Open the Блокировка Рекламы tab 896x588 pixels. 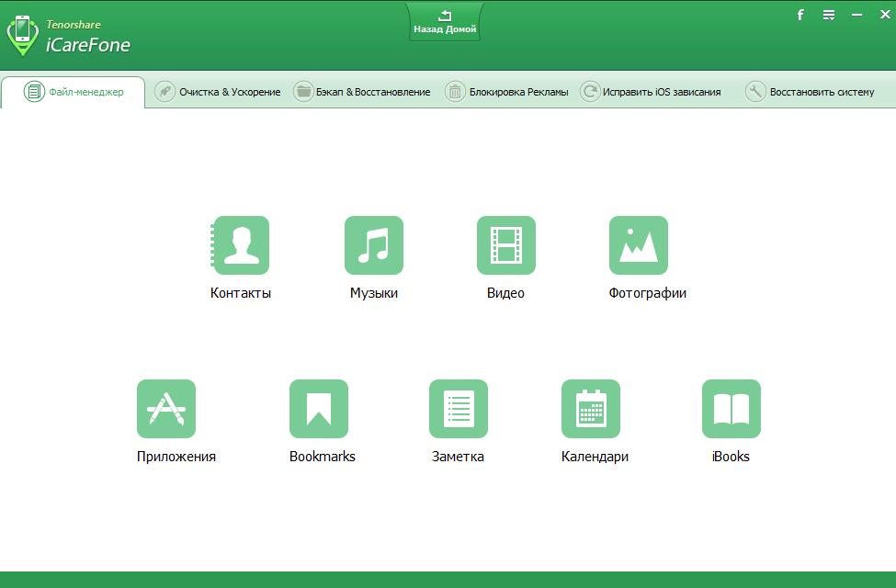click(507, 92)
